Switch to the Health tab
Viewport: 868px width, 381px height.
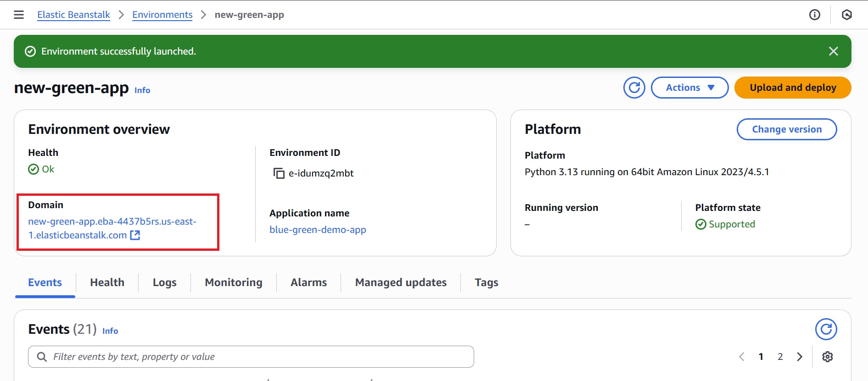(107, 282)
